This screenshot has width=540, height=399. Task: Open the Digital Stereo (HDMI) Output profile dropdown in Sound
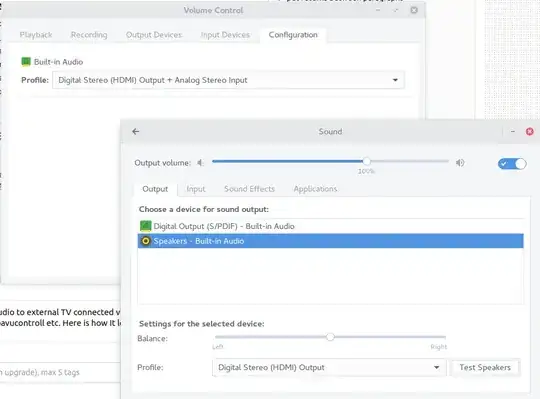coord(329,367)
